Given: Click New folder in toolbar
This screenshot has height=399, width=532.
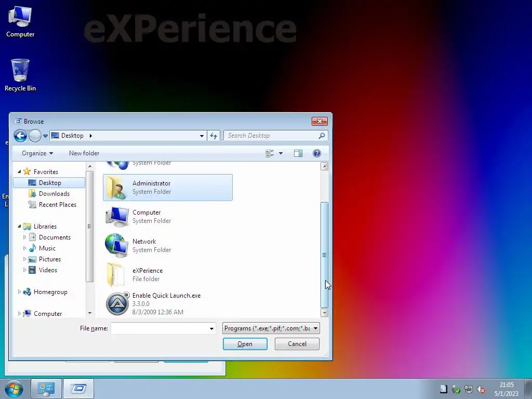Looking at the screenshot, I should pyautogui.click(x=84, y=153).
